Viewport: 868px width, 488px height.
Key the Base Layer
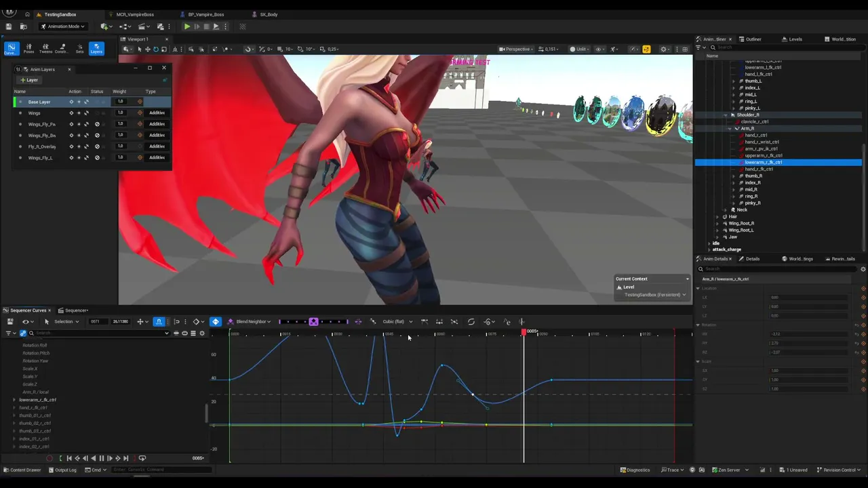71,102
